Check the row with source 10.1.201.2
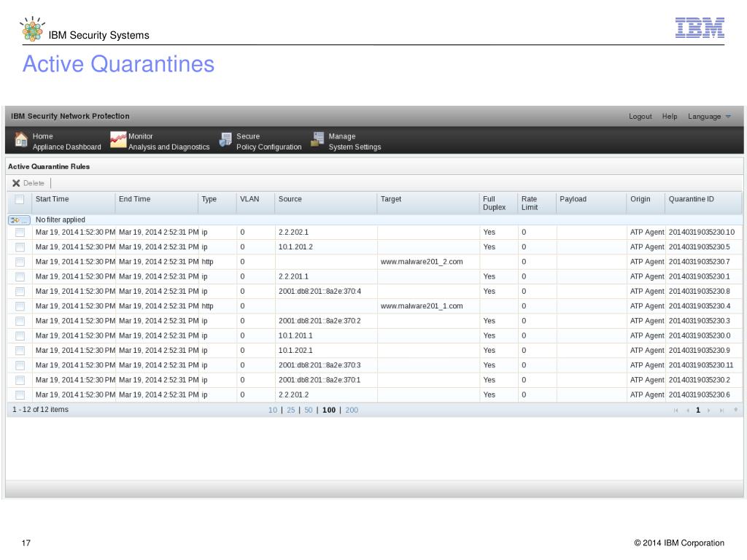 point(20,247)
